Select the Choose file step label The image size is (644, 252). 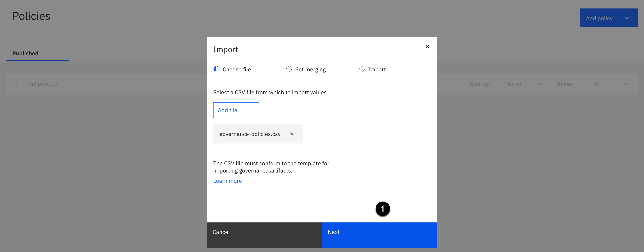click(x=237, y=69)
